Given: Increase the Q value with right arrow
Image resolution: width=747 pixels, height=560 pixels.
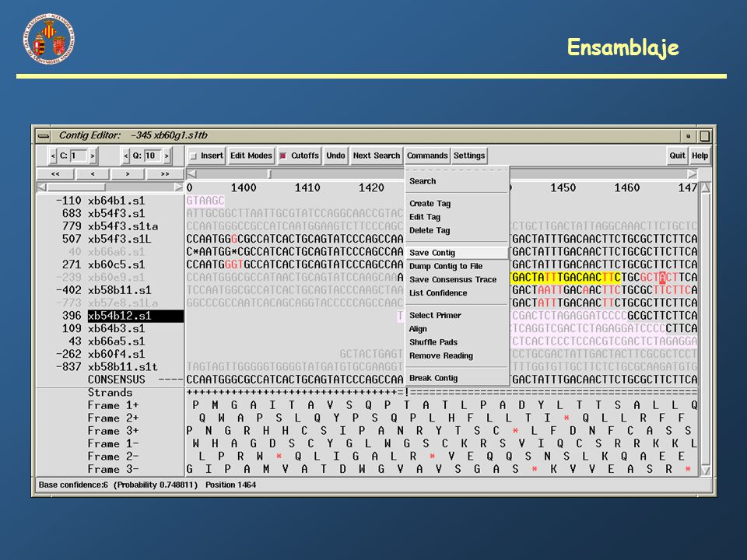Looking at the screenshot, I should (x=167, y=156).
